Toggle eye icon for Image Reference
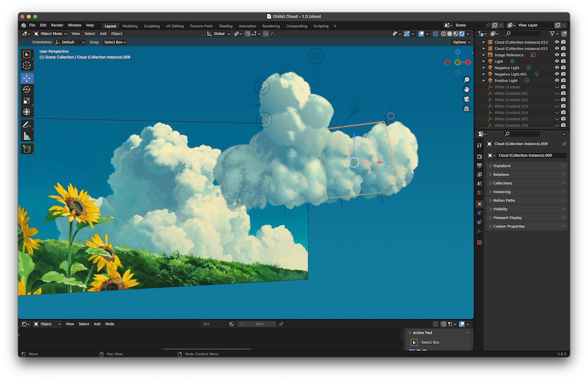 tap(557, 55)
